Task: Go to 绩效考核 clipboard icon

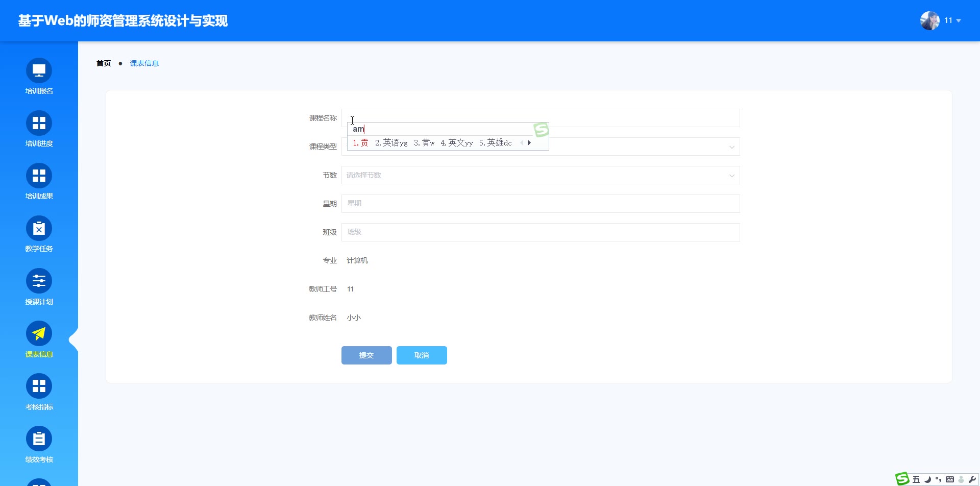Action: tap(39, 439)
